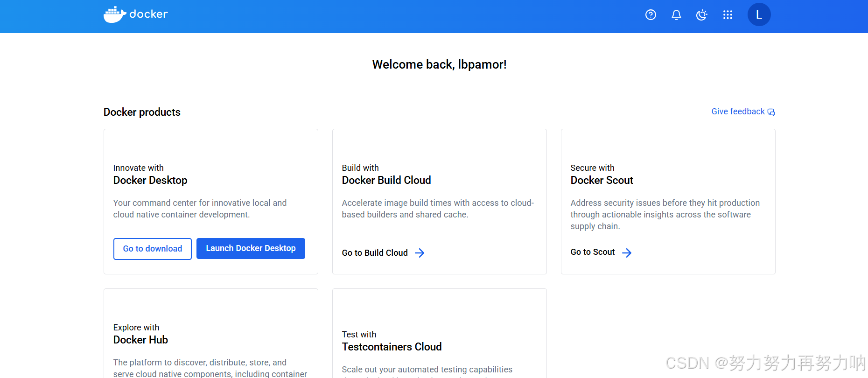The image size is (868, 378).
Task: Click the 'The platform to discover' description
Action: 210,368
